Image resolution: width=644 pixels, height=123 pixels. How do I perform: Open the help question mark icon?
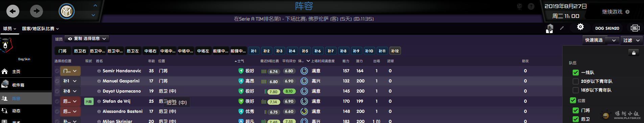pos(531,6)
